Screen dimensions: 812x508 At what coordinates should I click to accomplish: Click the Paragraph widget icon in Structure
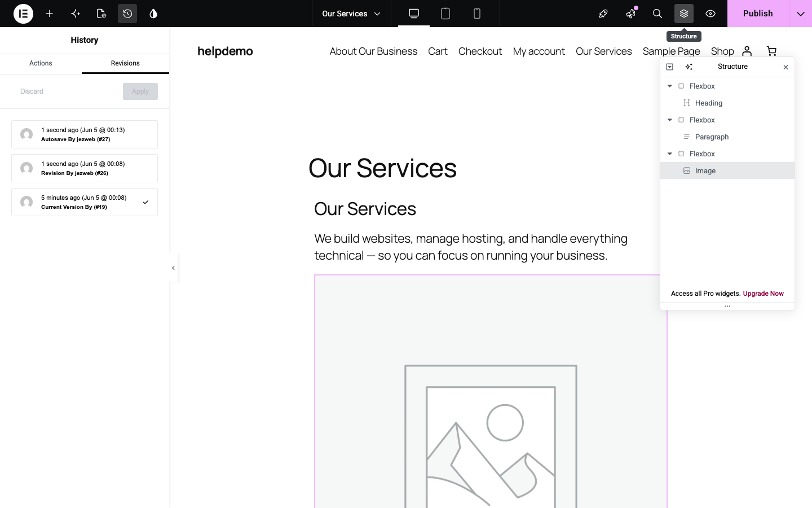pyautogui.click(x=687, y=137)
